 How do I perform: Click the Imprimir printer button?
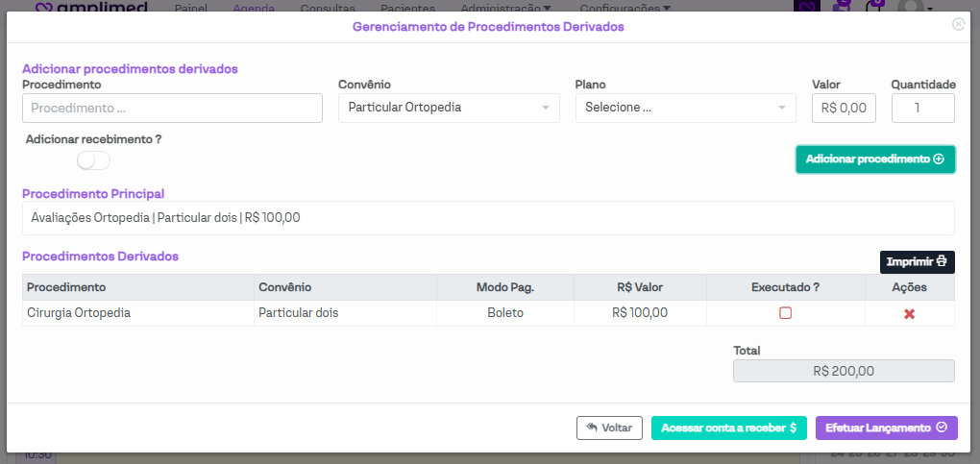click(917, 262)
